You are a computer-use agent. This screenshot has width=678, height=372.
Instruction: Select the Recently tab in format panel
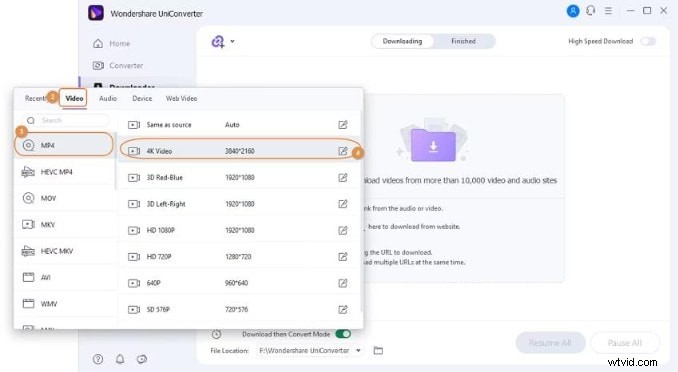coord(35,98)
